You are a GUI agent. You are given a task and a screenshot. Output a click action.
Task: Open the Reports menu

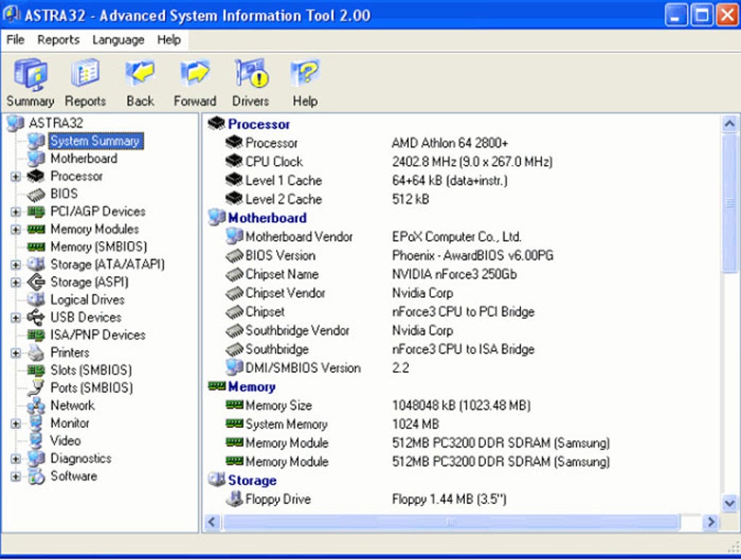(x=58, y=40)
